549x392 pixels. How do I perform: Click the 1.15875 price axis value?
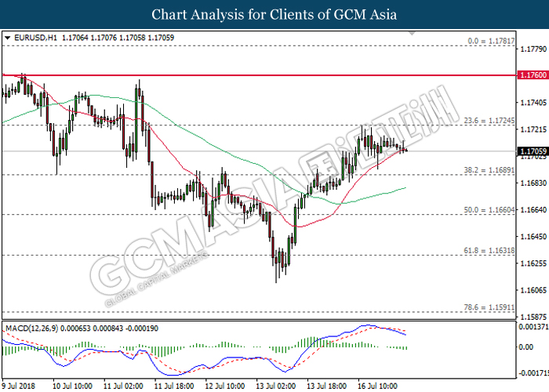(x=533, y=317)
